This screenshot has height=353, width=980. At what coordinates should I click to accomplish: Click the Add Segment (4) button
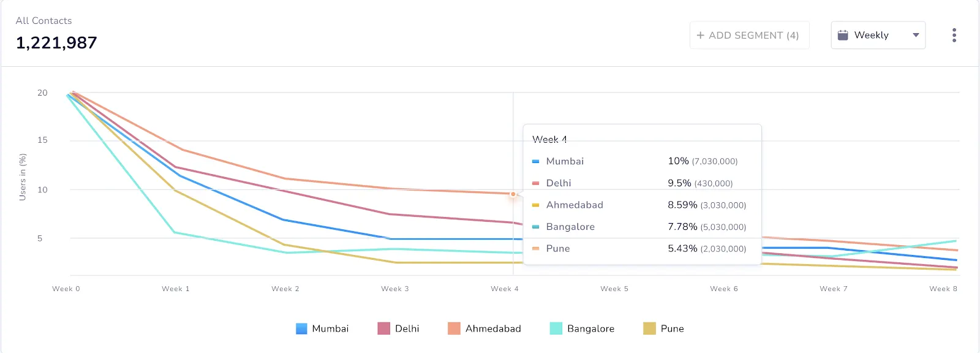749,36
